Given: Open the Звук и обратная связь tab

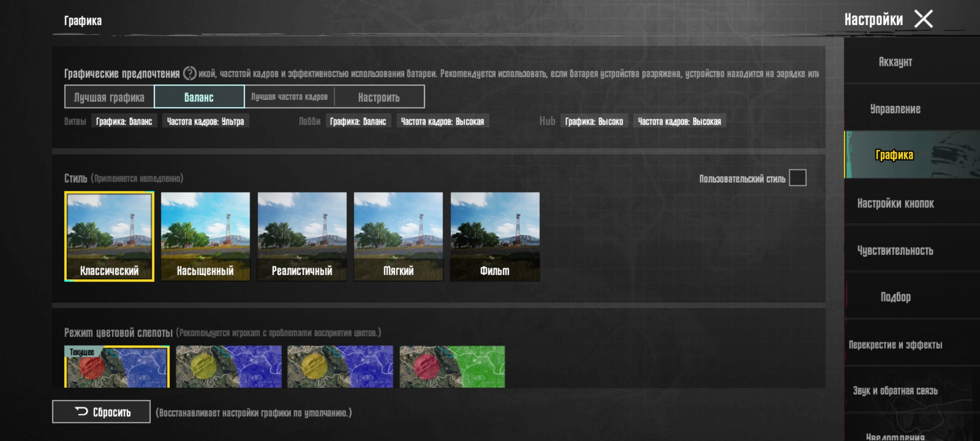Looking at the screenshot, I should (895, 391).
